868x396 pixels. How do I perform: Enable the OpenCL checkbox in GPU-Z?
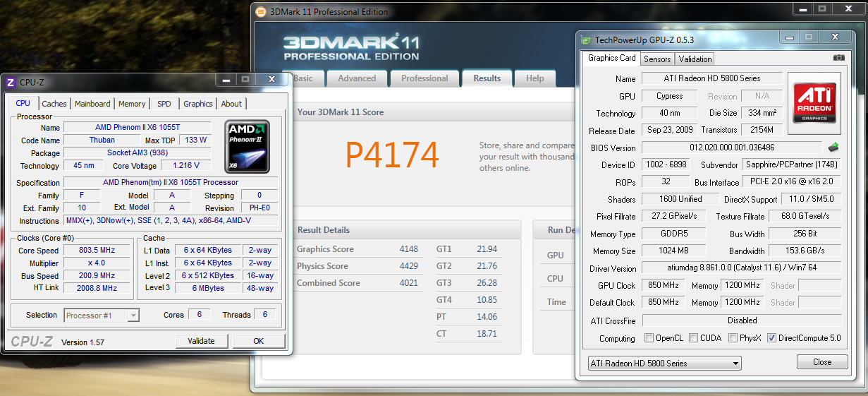tap(649, 338)
